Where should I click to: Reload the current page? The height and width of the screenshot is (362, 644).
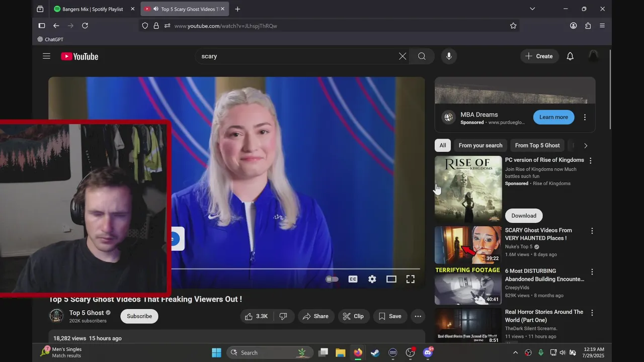(x=85, y=26)
